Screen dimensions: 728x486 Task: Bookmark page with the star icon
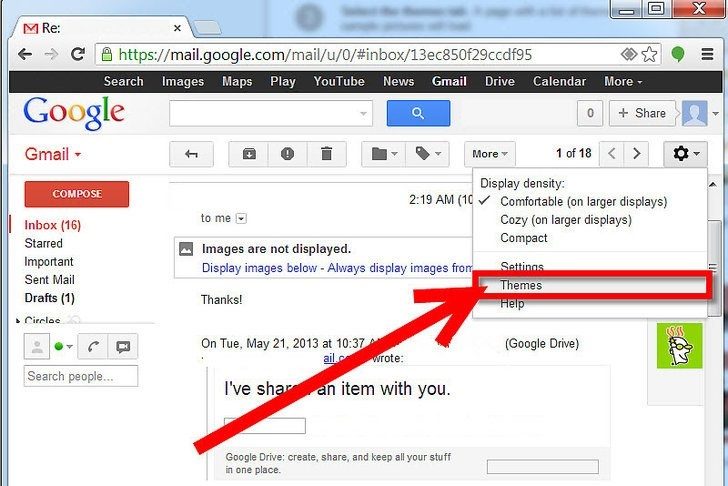650,53
